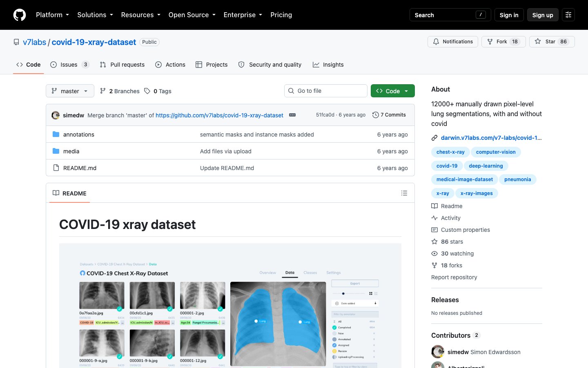Click the Sign up button
The width and height of the screenshot is (588, 368).
pyautogui.click(x=543, y=15)
